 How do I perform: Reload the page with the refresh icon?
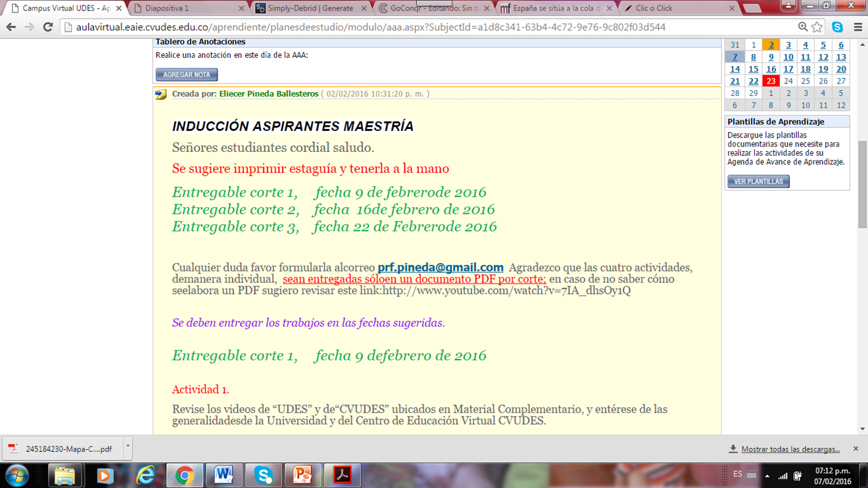coord(47,27)
